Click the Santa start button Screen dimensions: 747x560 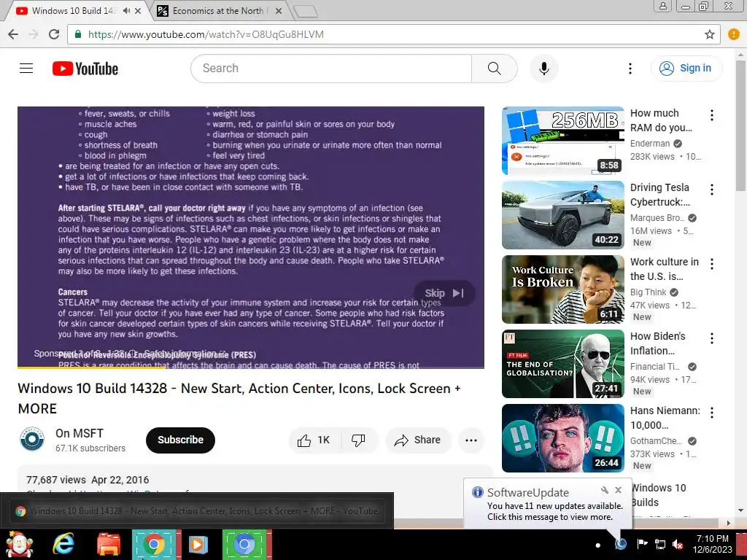coord(19,544)
